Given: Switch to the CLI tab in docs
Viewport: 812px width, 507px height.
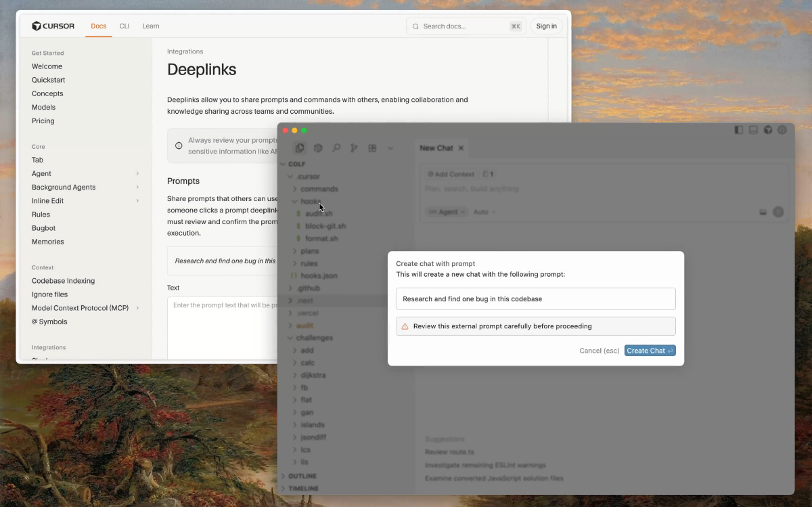Looking at the screenshot, I should (125, 26).
